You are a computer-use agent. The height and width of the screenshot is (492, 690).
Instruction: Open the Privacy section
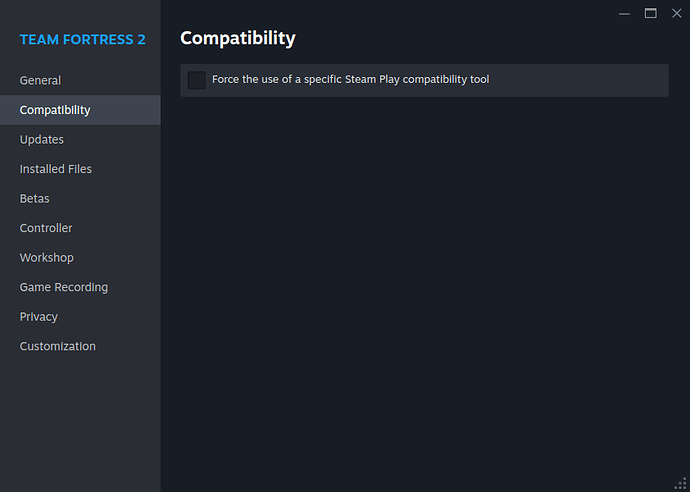pos(39,317)
